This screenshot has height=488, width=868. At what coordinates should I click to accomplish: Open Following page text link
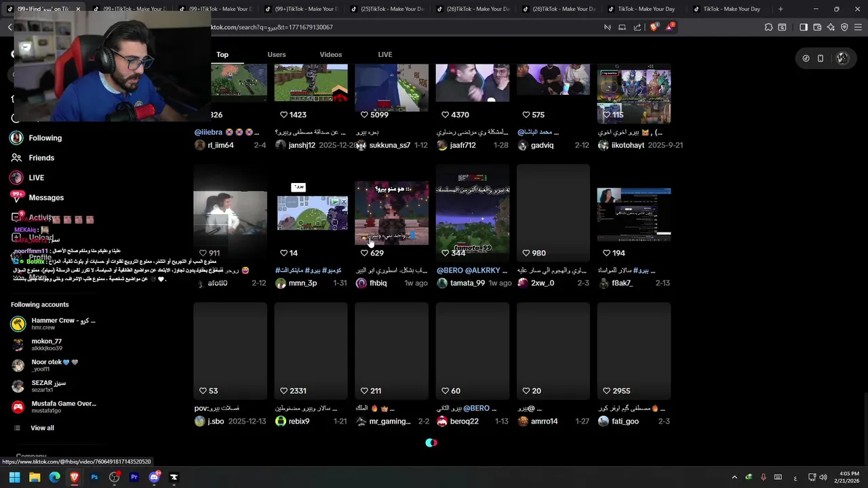click(x=45, y=138)
